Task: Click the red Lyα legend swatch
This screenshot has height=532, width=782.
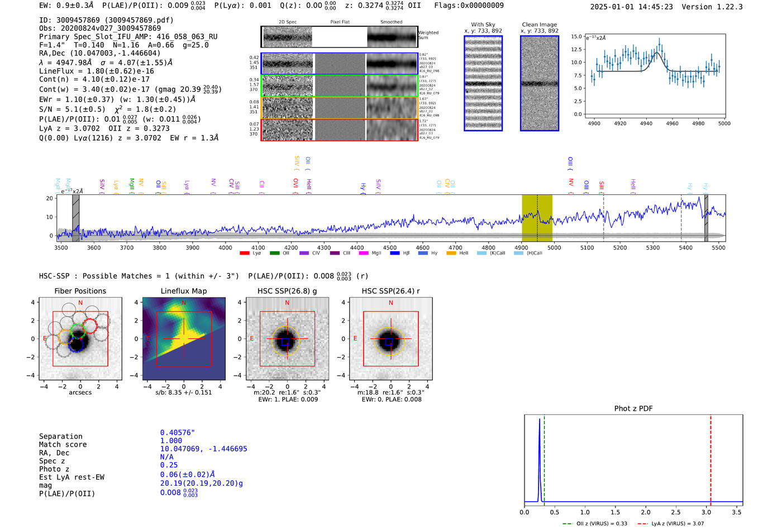Action: click(244, 253)
